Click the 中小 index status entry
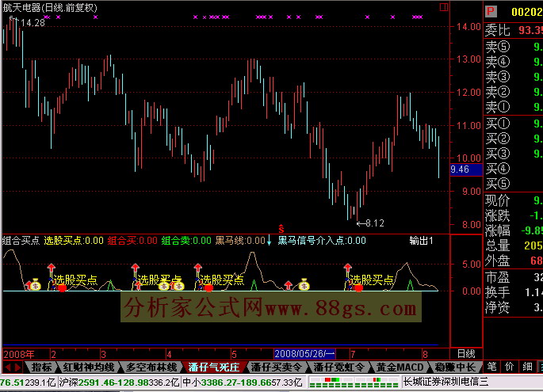Image resolution: width=543 pixels, height=392 pixels. tap(242, 382)
